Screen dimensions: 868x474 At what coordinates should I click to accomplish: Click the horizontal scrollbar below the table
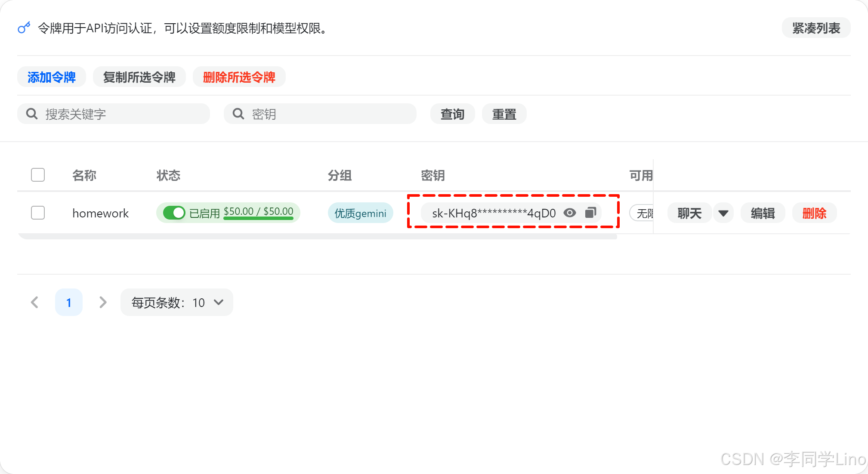click(x=318, y=236)
